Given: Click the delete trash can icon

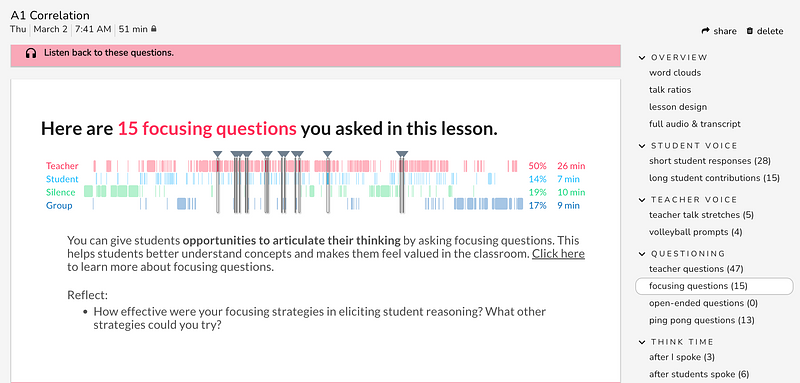Looking at the screenshot, I should click(749, 31).
